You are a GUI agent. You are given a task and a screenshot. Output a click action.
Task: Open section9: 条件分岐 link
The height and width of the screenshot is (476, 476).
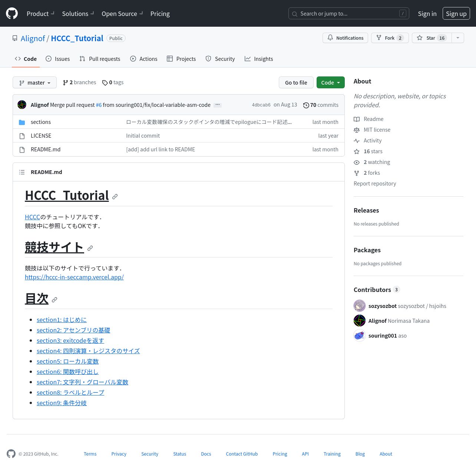[62, 403]
